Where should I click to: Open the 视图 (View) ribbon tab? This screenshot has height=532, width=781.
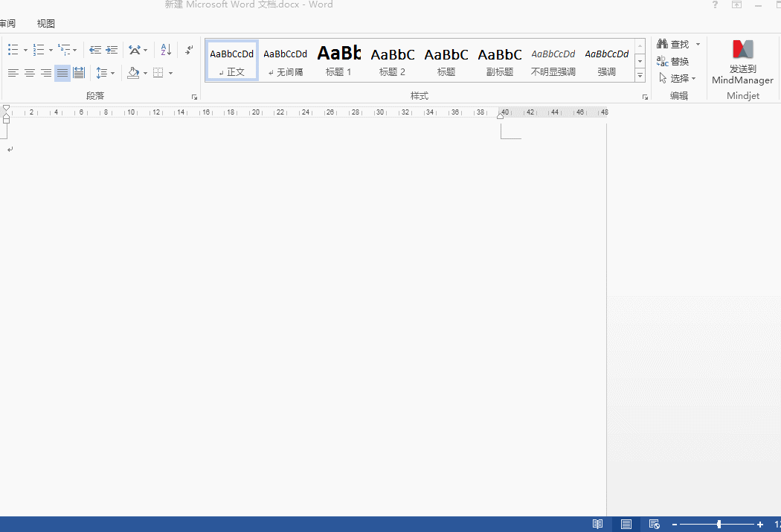(x=46, y=24)
